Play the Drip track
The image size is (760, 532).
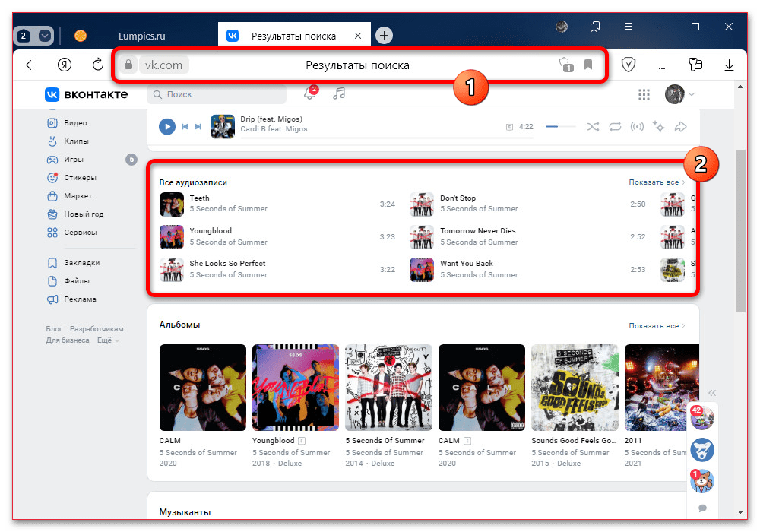(166, 127)
